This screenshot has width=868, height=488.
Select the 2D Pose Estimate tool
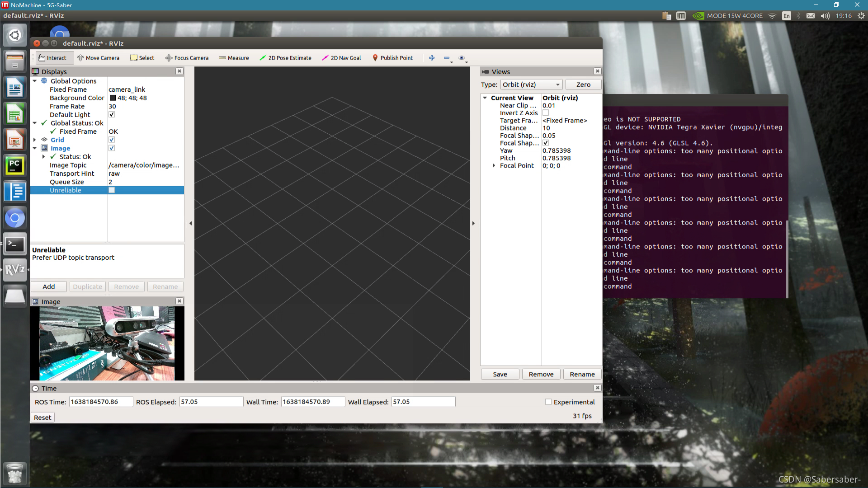click(x=286, y=58)
